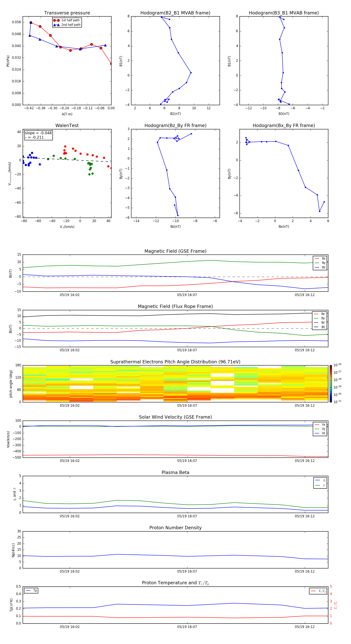Viewport: 351px width, 644px height.
Task: Click the 'Hodogram(B2_B1 MVAB frame)' title
Action: [175, 13]
